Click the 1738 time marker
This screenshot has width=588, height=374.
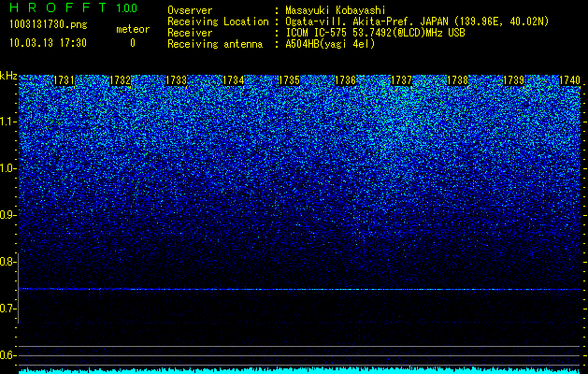[457, 80]
